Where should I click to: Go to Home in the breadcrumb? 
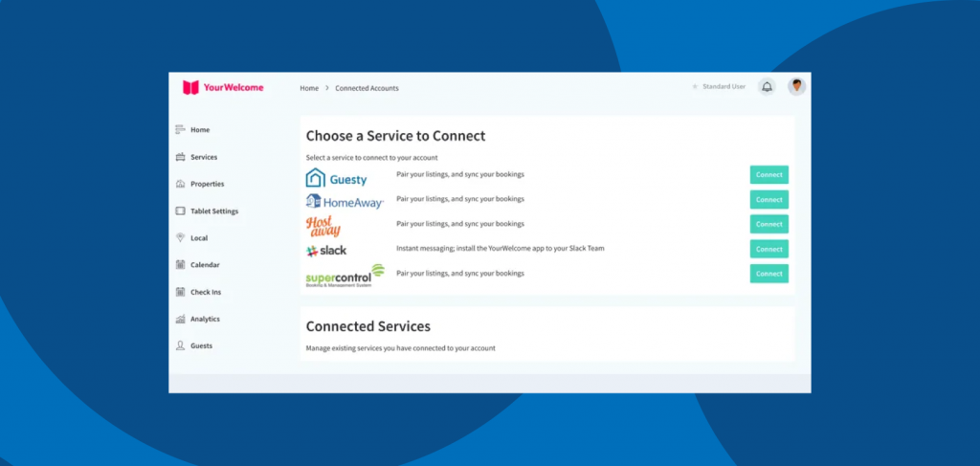pyautogui.click(x=309, y=88)
